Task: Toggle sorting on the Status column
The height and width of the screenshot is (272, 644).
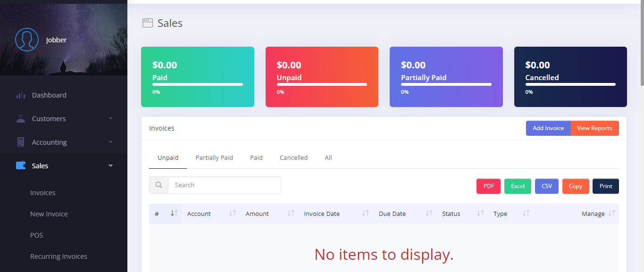Action: tap(479, 213)
